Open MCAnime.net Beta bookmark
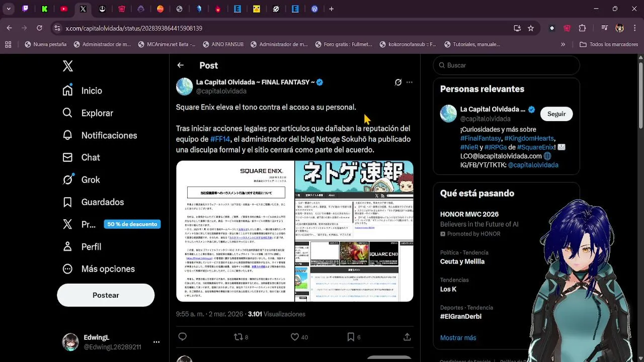The height and width of the screenshot is (362, 644). 167,44
